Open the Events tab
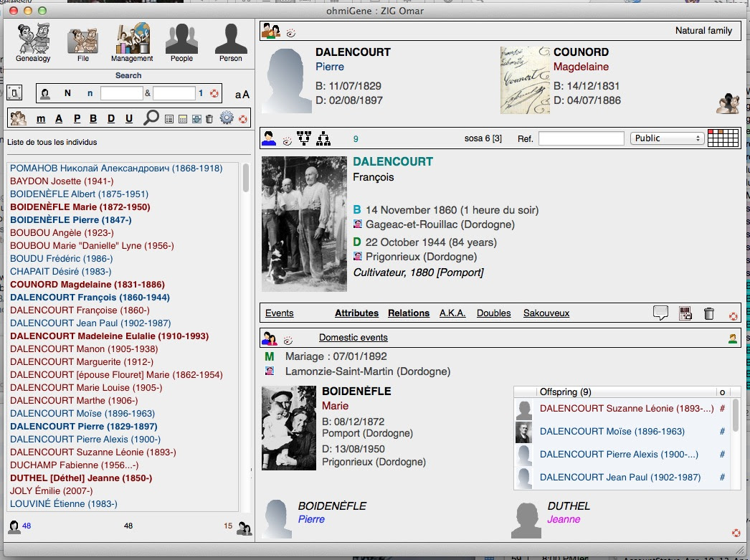 coord(280,313)
